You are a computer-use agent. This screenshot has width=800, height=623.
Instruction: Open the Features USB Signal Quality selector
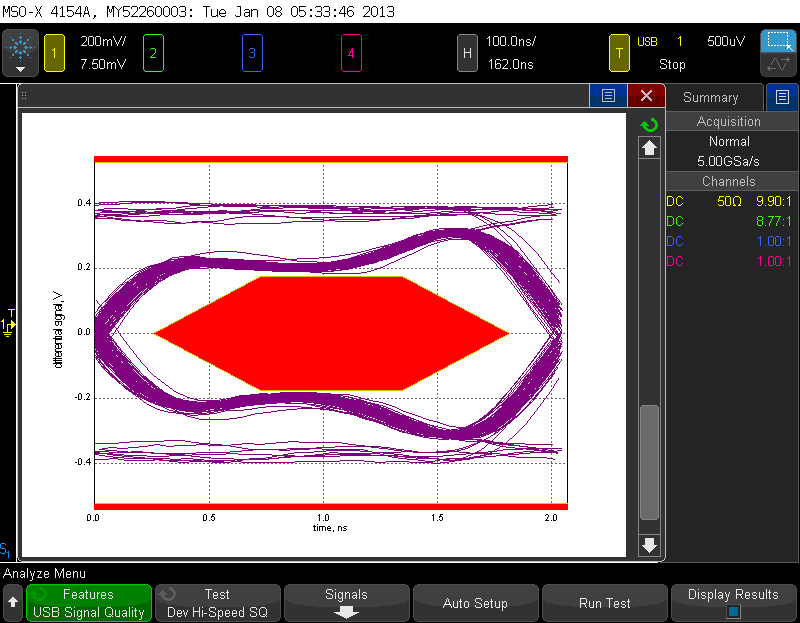tap(88, 604)
